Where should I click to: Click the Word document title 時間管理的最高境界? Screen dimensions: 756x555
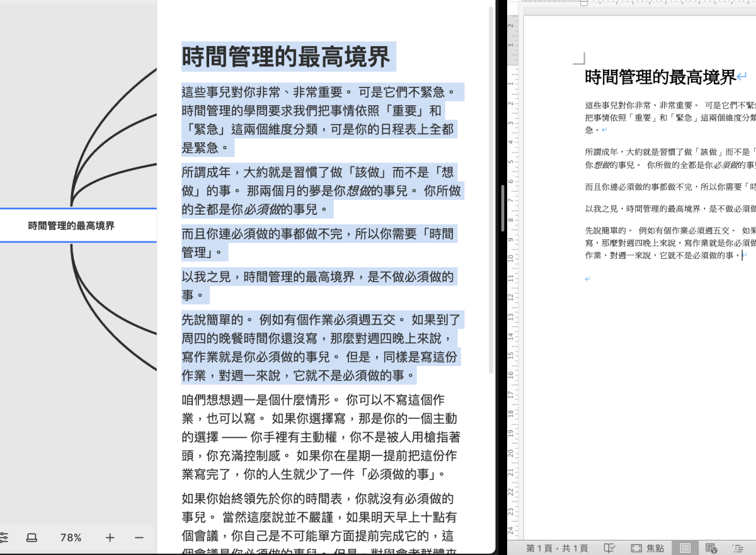660,77
